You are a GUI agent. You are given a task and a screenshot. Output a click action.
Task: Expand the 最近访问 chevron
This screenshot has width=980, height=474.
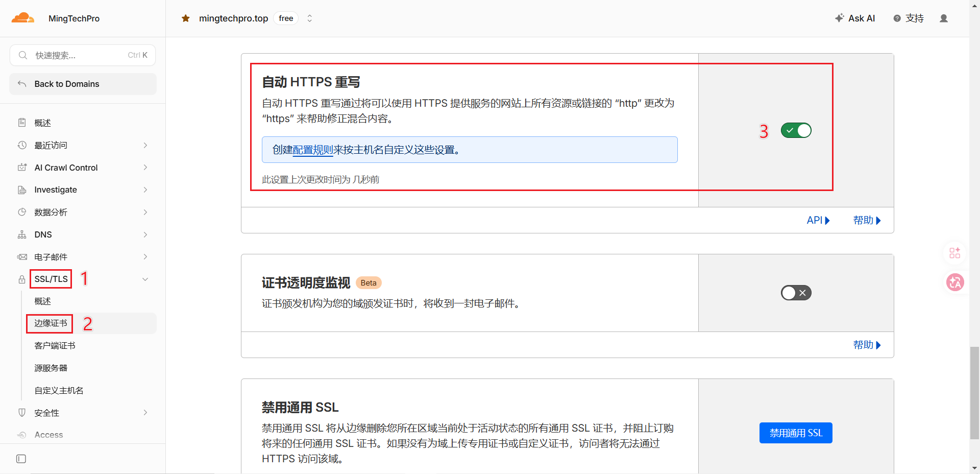pos(145,145)
